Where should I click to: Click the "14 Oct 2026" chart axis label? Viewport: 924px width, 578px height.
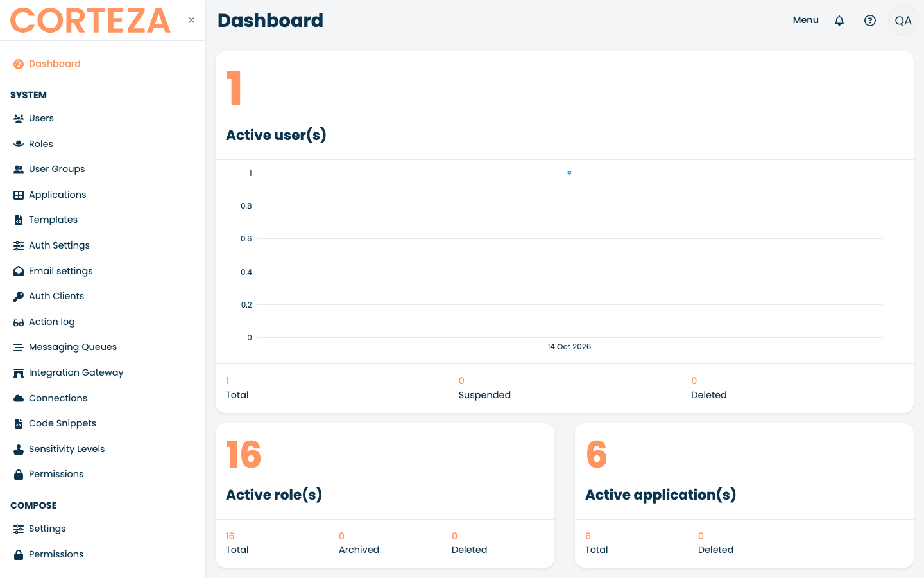[569, 347]
